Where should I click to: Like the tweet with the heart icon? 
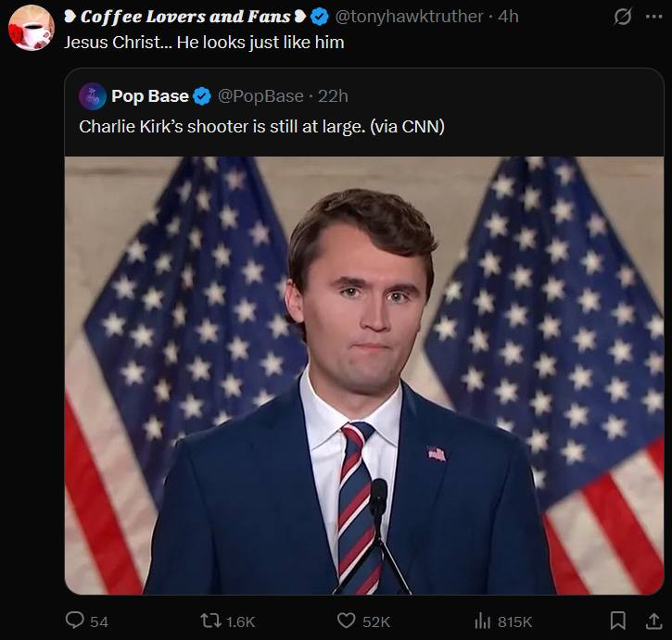coord(346,621)
